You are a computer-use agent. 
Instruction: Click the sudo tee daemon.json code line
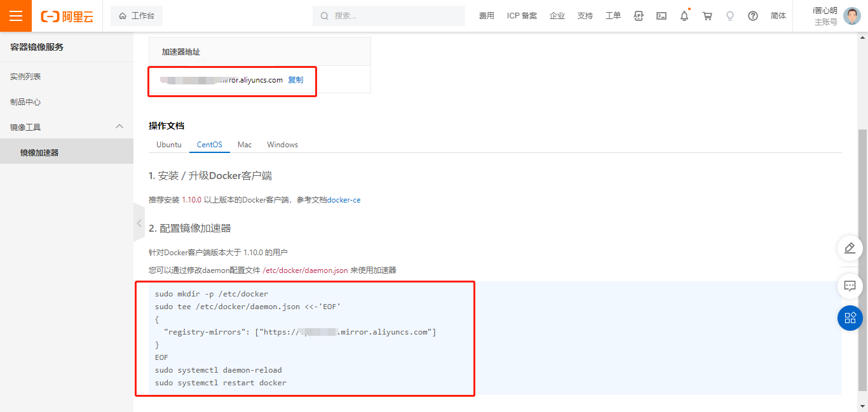point(248,307)
